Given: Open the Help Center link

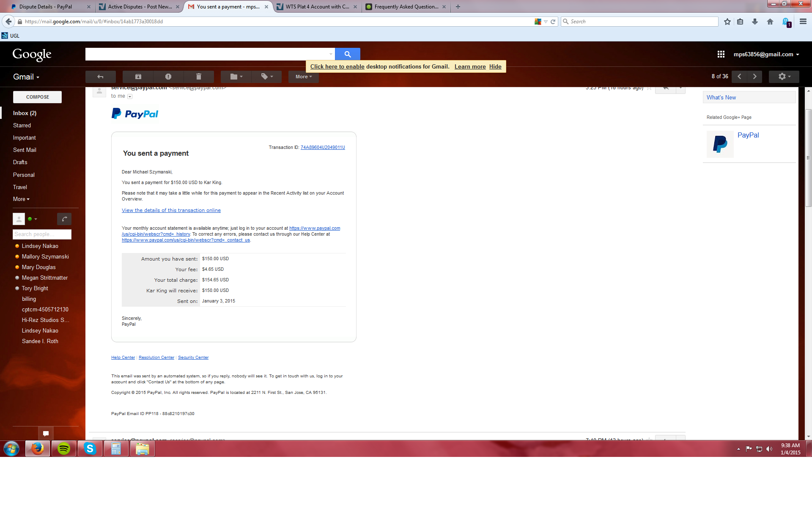Looking at the screenshot, I should [x=123, y=357].
